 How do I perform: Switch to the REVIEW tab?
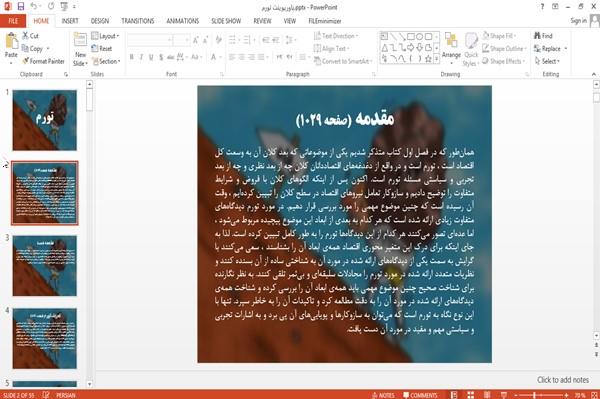[262, 21]
